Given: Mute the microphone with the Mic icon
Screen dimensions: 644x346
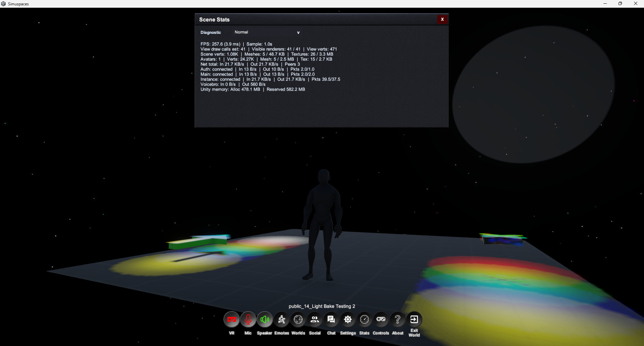Looking at the screenshot, I should coord(248,320).
